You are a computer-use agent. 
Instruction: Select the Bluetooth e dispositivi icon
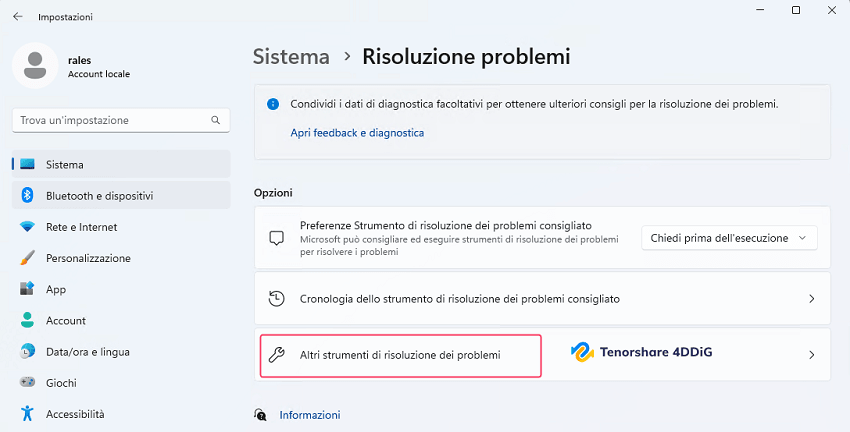tap(28, 196)
